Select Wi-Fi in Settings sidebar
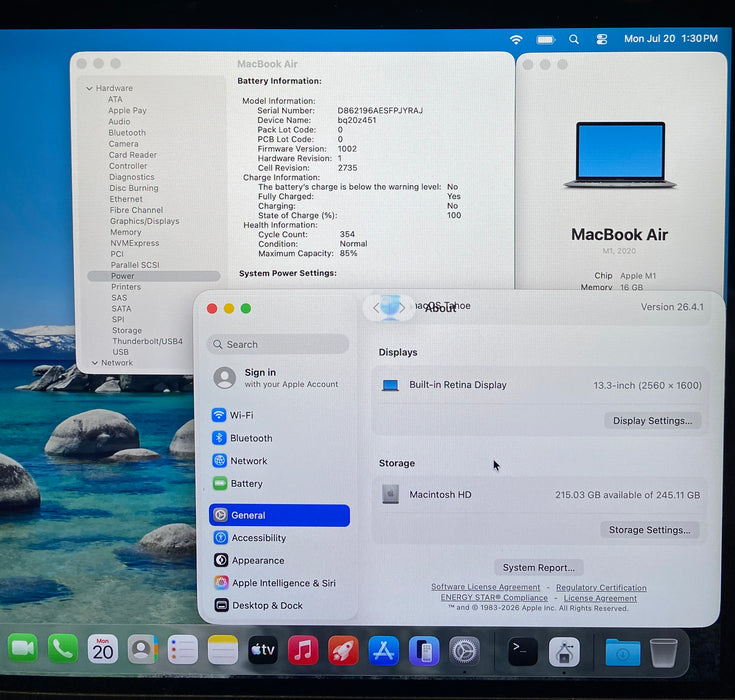The image size is (735, 700). (279, 415)
